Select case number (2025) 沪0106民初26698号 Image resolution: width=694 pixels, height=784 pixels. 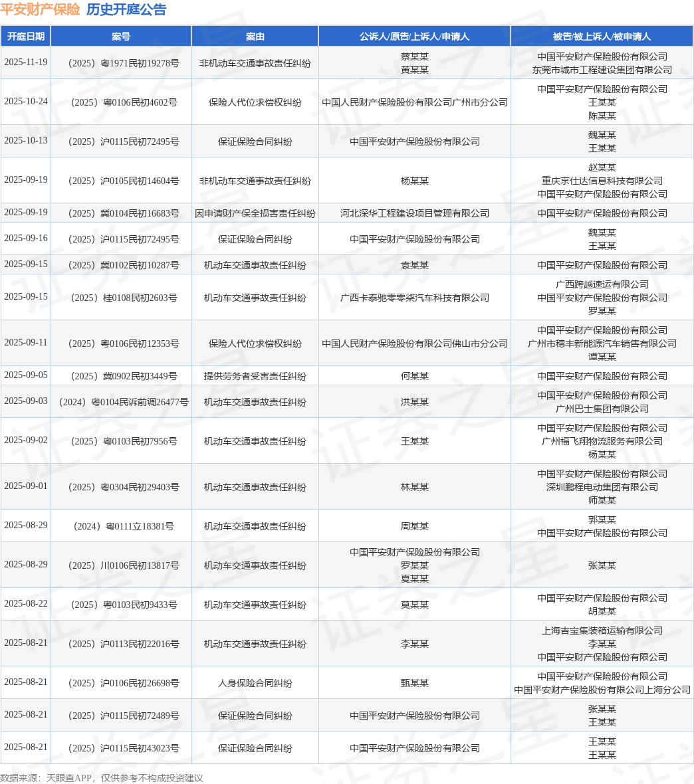[121, 683]
